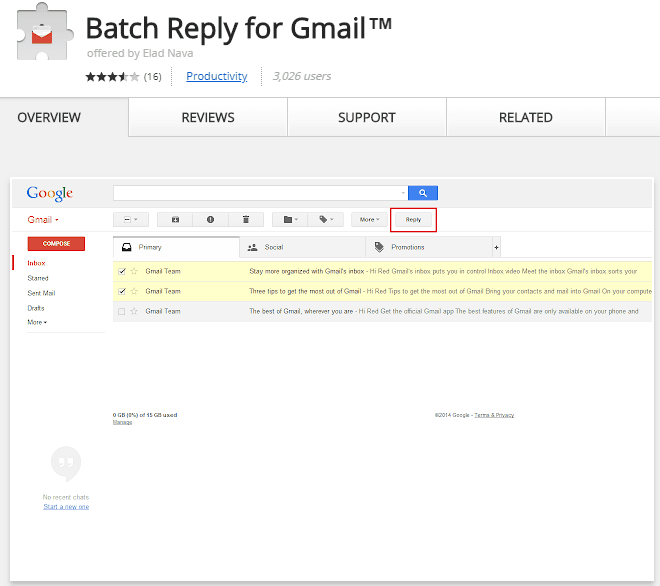Screen dimensions: 660x586
Task: Select the Primary inbox tab
Action: point(176,247)
